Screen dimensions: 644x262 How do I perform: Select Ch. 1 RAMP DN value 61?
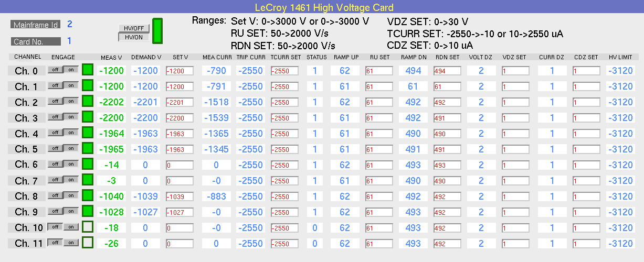pos(413,86)
